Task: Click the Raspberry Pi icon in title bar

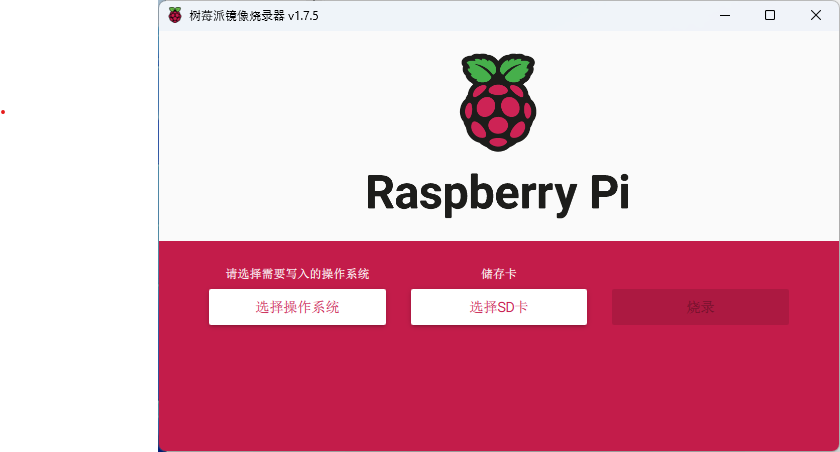Action: [x=175, y=15]
